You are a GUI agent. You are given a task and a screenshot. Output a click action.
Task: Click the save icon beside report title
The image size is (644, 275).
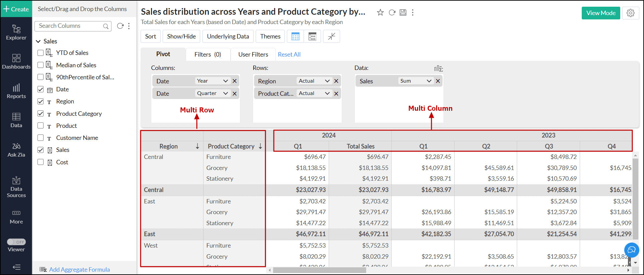[403, 12]
